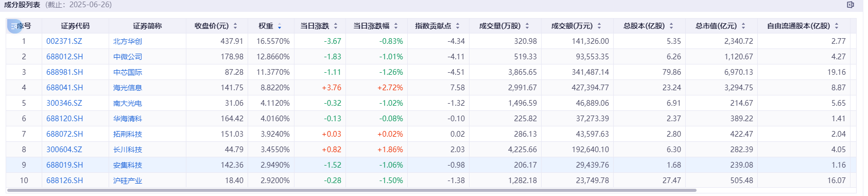Open the column filter search icon
The image size is (868, 196).
14,26
